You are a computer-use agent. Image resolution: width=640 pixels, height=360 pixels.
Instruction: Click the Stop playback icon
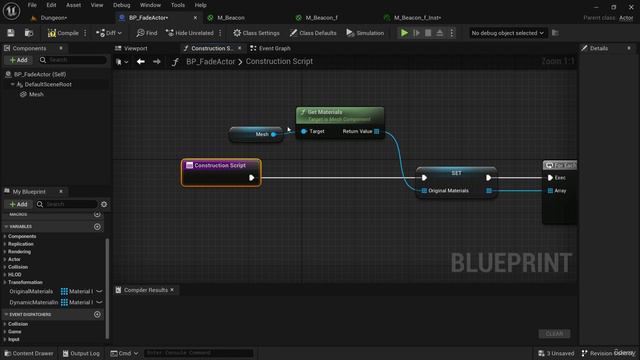click(428, 33)
